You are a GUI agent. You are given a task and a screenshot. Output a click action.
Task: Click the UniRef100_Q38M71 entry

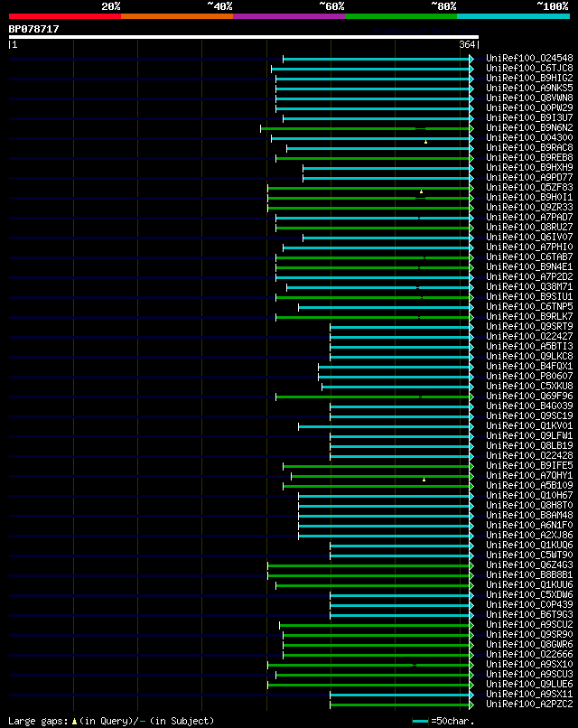pos(529,286)
